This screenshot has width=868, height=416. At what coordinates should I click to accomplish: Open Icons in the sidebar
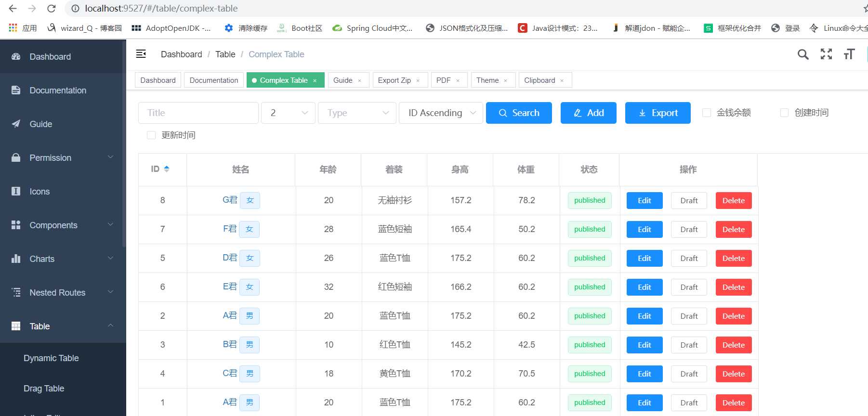tap(63, 191)
